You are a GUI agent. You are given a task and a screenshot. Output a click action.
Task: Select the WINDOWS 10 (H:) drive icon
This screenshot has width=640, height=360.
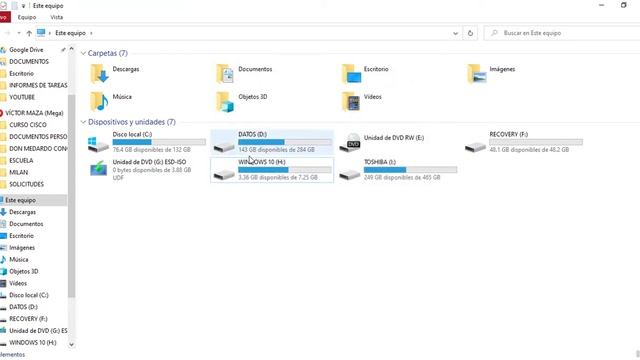point(224,175)
